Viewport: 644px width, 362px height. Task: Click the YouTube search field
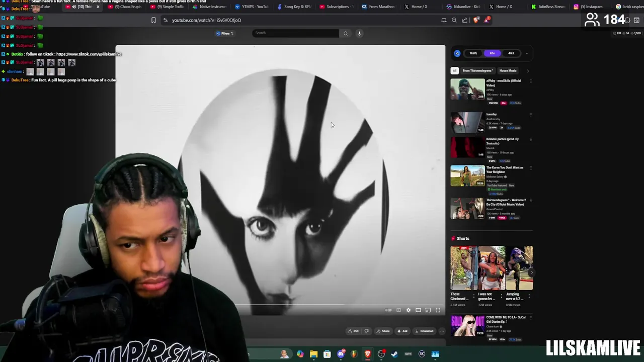296,33
